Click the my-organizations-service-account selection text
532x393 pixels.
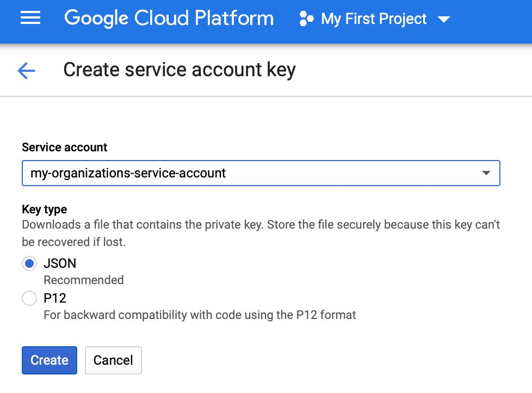click(128, 174)
